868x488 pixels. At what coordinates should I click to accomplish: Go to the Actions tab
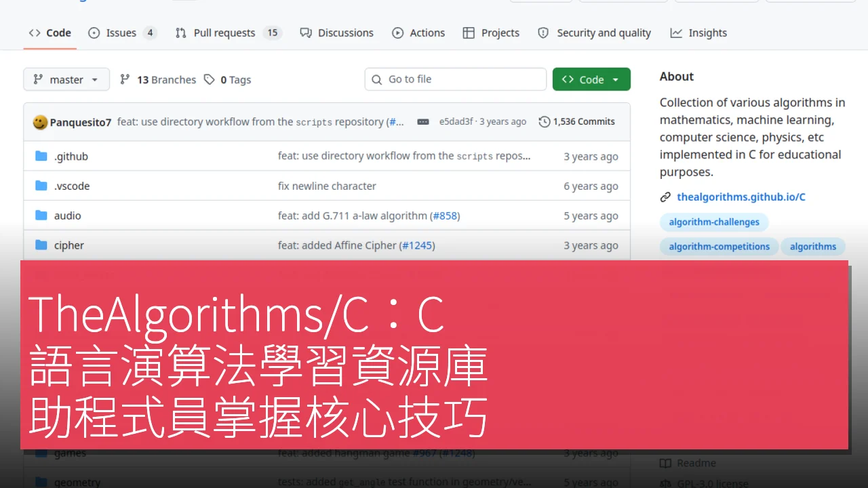418,33
